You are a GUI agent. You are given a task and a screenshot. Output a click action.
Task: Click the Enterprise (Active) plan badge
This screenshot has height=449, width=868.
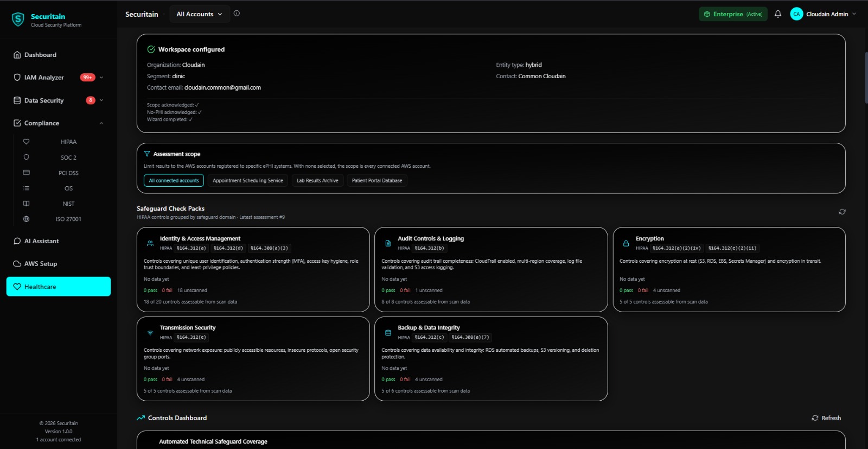pyautogui.click(x=733, y=14)
